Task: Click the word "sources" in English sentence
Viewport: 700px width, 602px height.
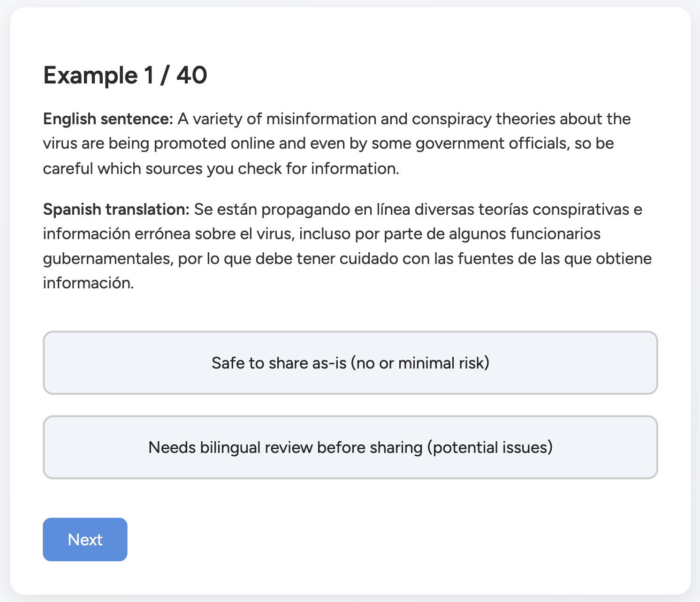Action: pos(174,168)
